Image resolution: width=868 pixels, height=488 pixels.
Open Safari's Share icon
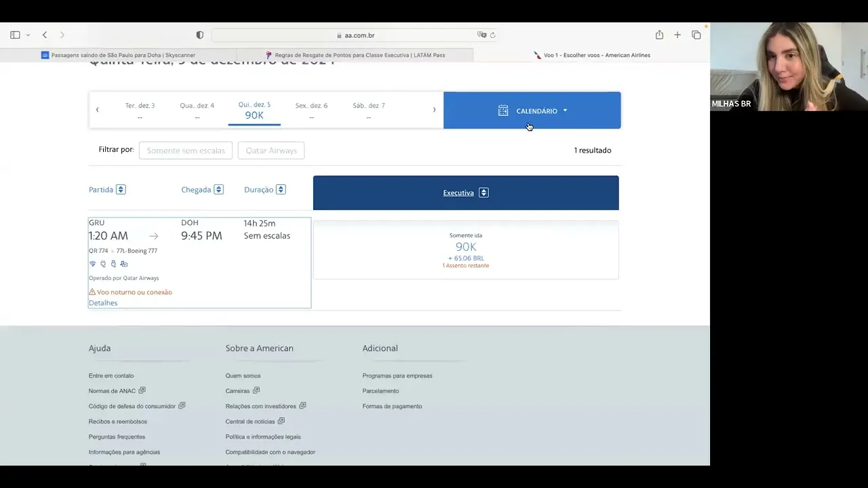(659, 35)
